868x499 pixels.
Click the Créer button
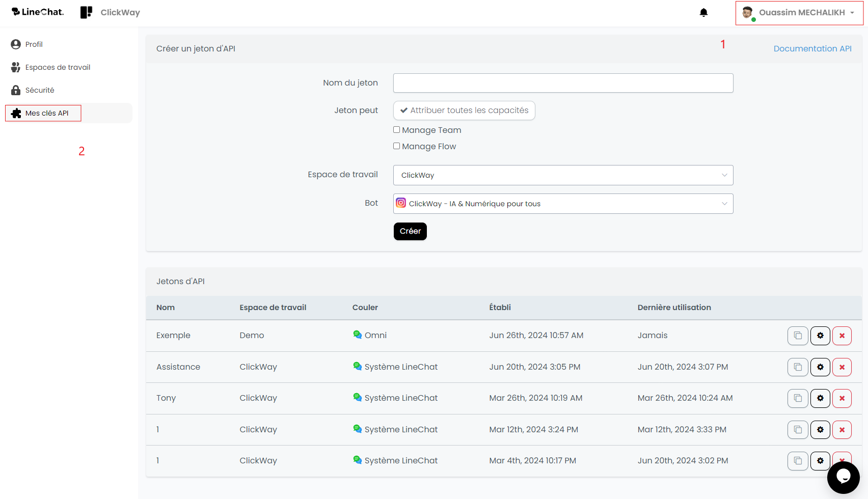coord(410,231)
